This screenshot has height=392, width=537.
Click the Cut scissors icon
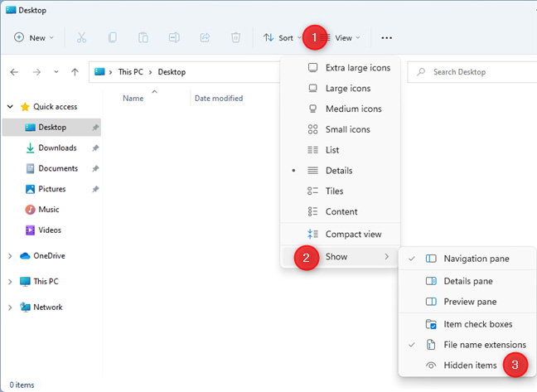[x=81, y=37]
